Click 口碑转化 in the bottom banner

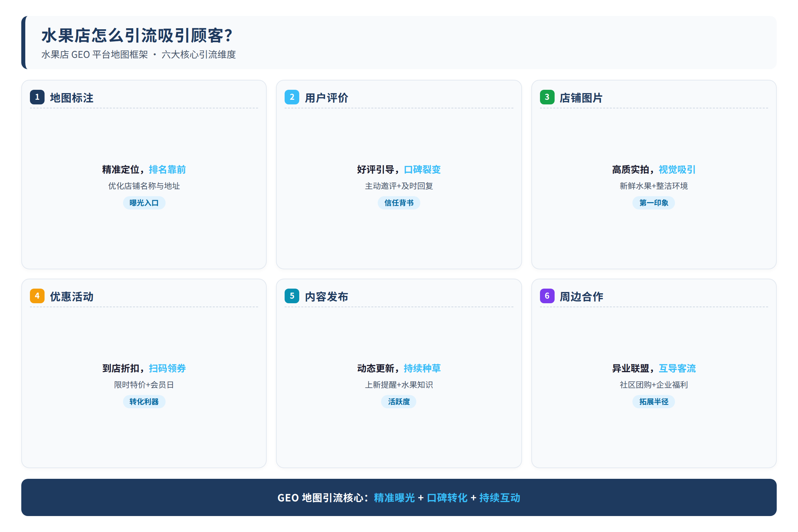pos(447,498)
